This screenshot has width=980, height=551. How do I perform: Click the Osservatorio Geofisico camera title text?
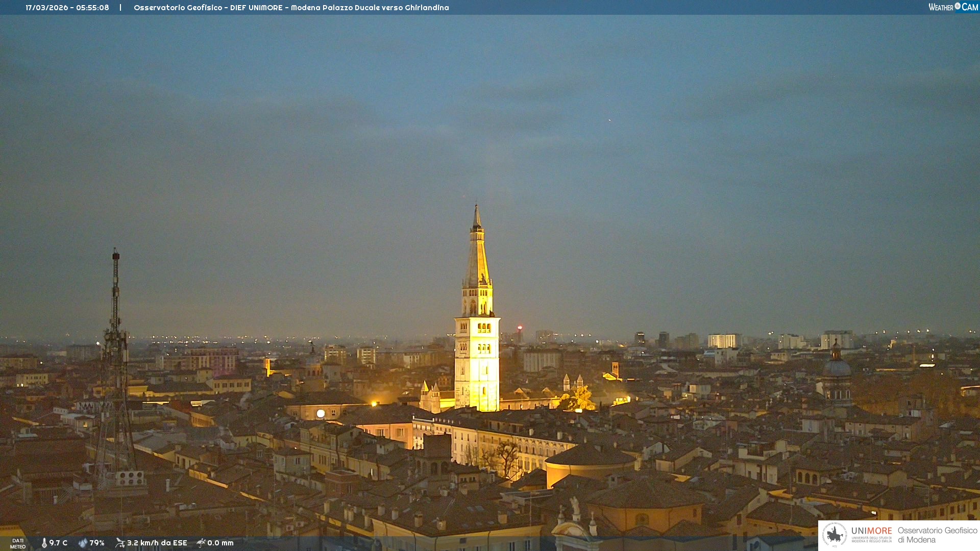click(x=291, y=8)
